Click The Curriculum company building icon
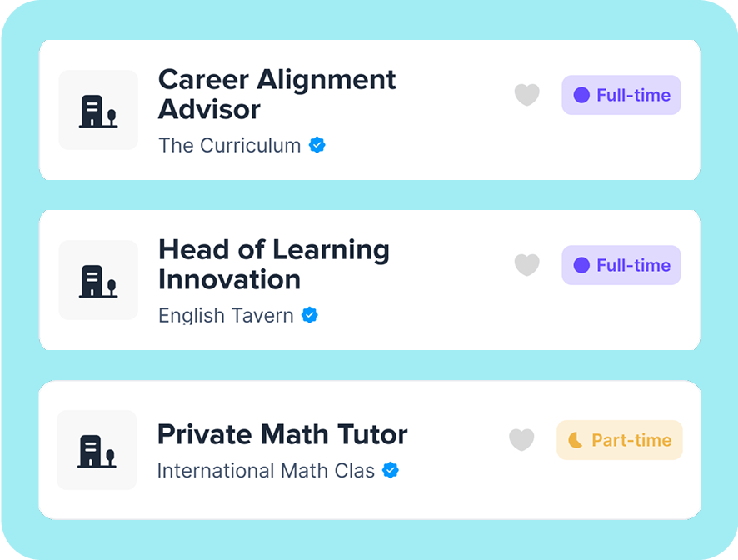 coord(98,110)
